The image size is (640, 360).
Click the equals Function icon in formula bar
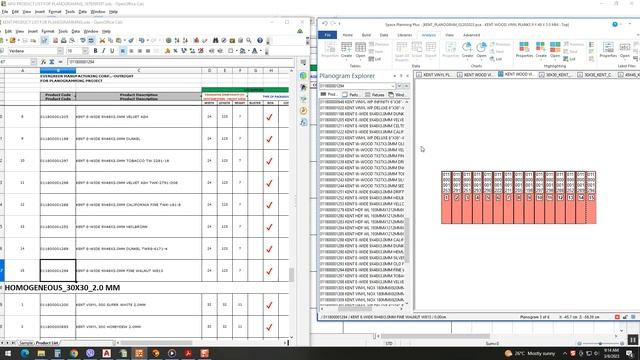coord(60,62)
